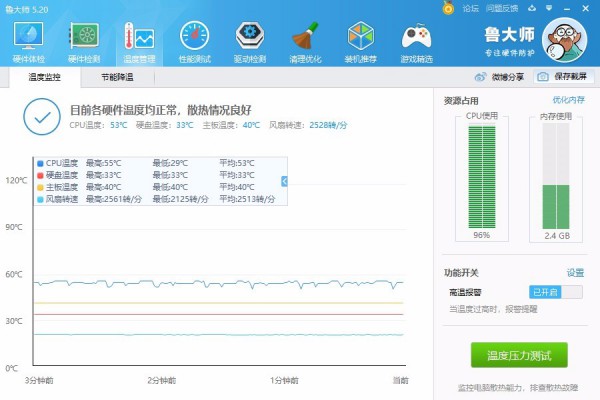This screenshot has height=400, width=600.
Task: Click 主板温度: 40℃ reading
Action: coord(231,125)
